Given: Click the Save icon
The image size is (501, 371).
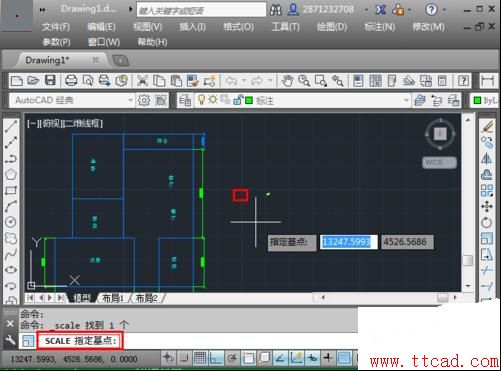Looking at the screenshot, I should (50, 81).
